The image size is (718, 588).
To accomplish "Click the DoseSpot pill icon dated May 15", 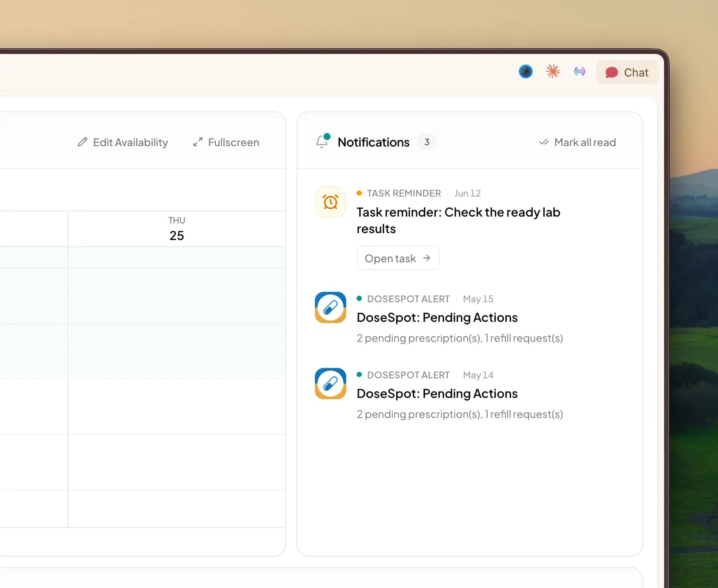I will tap(331, 307).
